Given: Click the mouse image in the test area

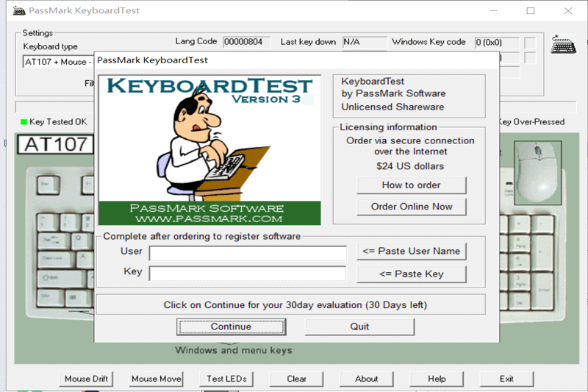Looking at the screenshot, I should point(538,173).
